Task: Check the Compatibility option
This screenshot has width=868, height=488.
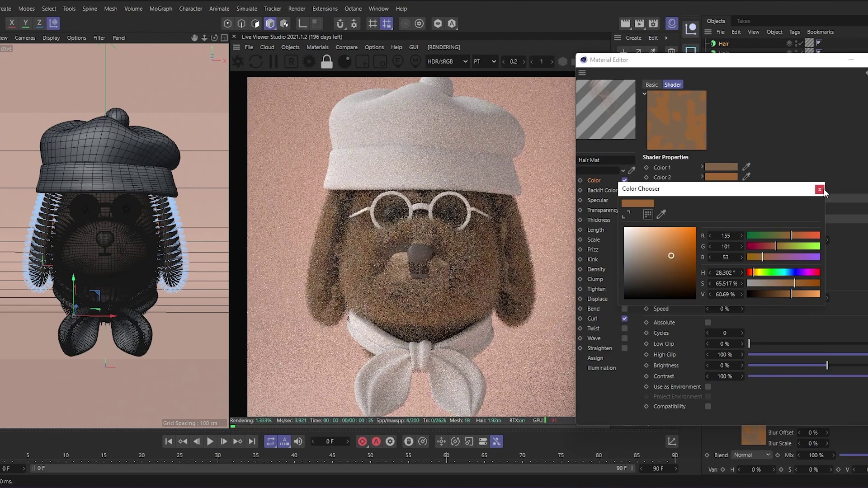Action: [708, 406]
